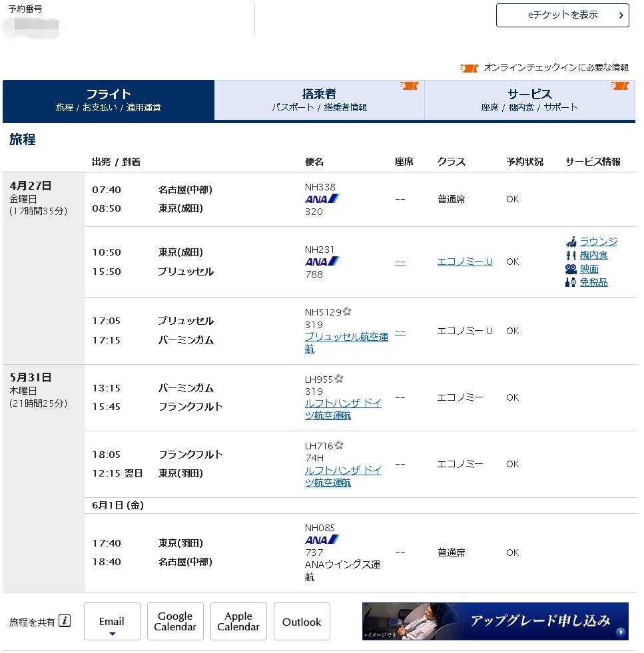The height and width of the screenshot is (653, 644).
Task: Click the movie camera icon
Action: [571, 269]
